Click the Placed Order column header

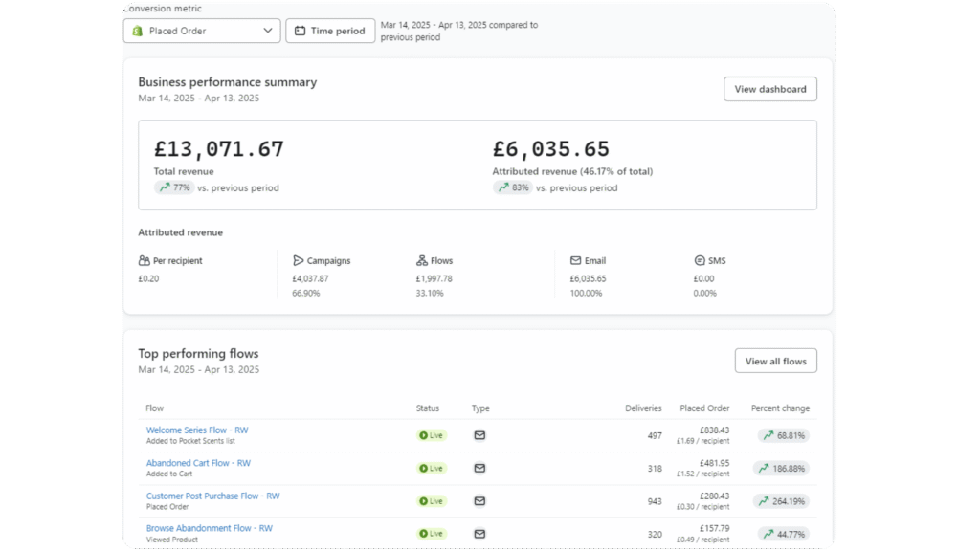pos(704,408)
